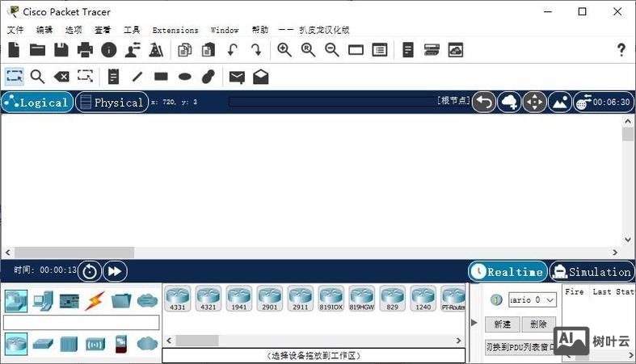The width and height of the screenshot is (636, 364).
Task: Create a new cluster cloud icon
Action: (x=509, y=102)
